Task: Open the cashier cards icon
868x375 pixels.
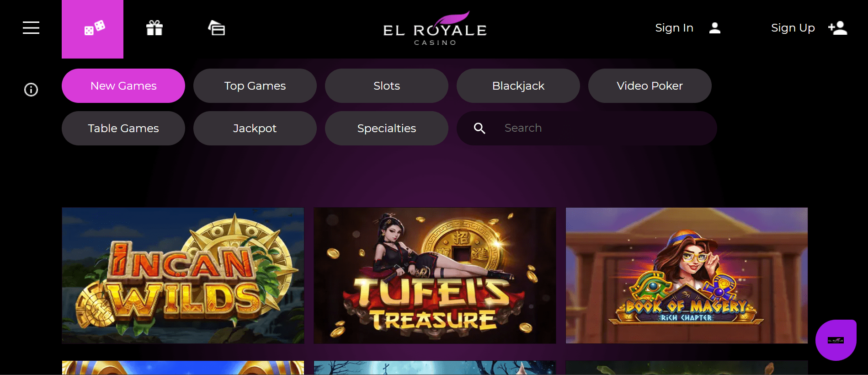Action: 217,28
